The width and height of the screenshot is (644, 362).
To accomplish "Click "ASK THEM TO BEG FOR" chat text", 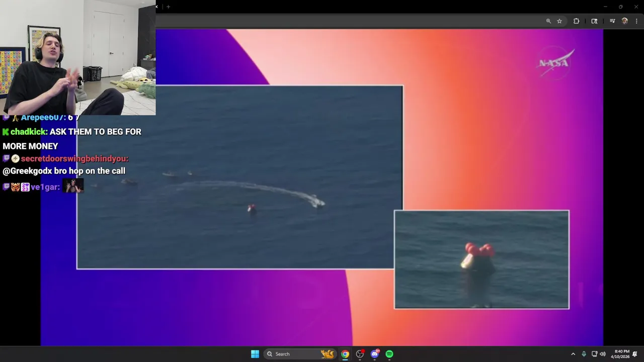I will (96, 132).
